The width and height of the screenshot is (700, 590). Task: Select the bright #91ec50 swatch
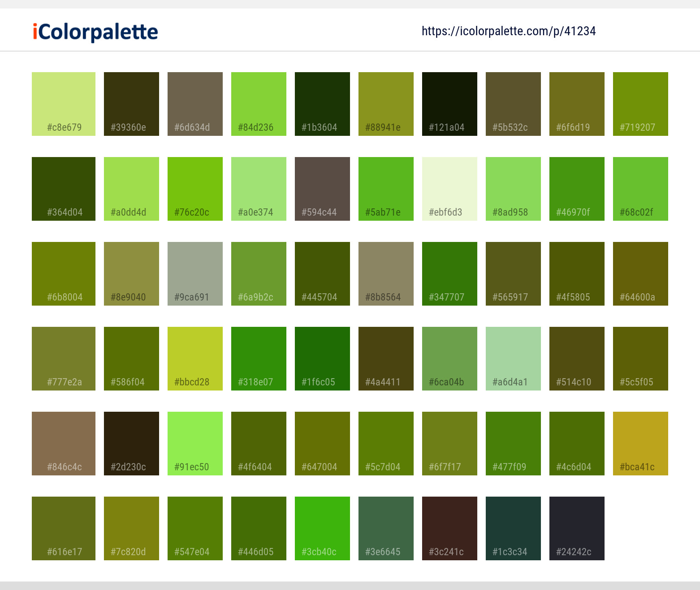(195, 444)
